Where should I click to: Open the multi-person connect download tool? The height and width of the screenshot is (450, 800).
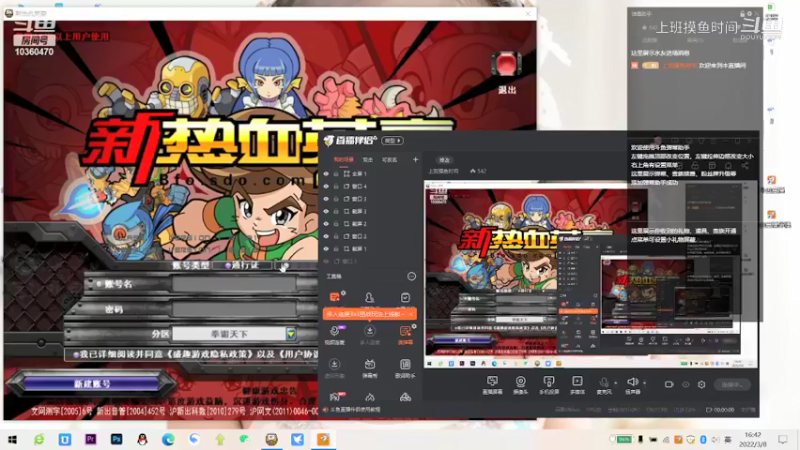tap(369, 335)
